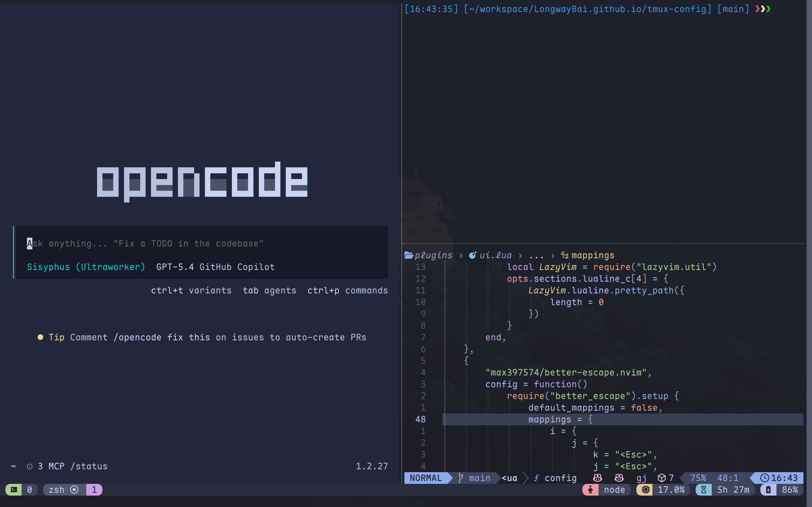Click the /status command text
The height and width of the screenshot is (507, 812).
(x=88, y=466)
